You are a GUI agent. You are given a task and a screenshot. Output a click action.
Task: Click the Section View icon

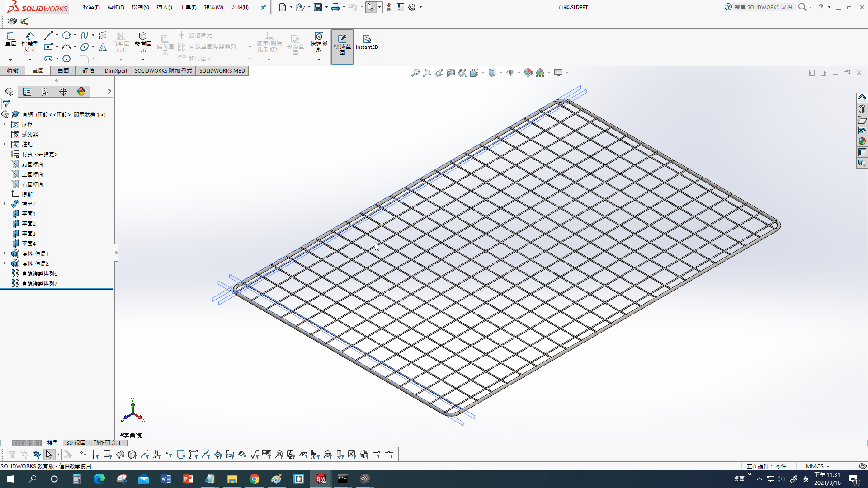pos(451,73)
